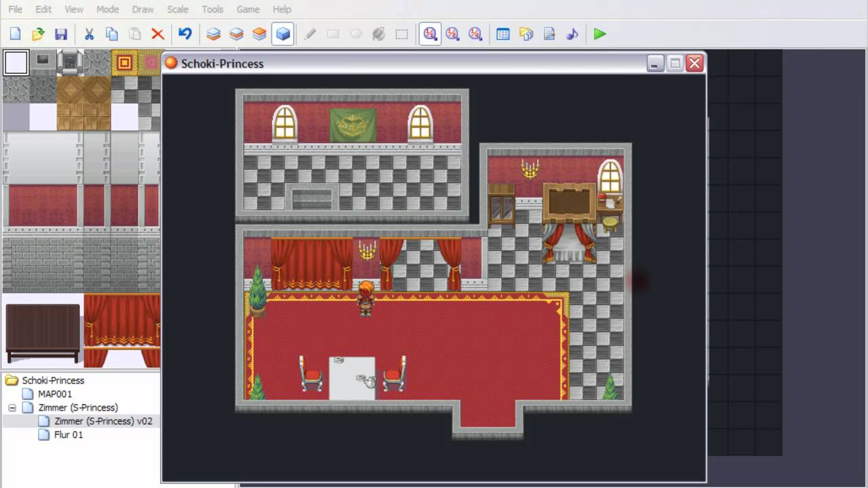Click the white table between the chairs
Image resolution: width=868 pixels, height=488 pixels.
click(352, 378)
